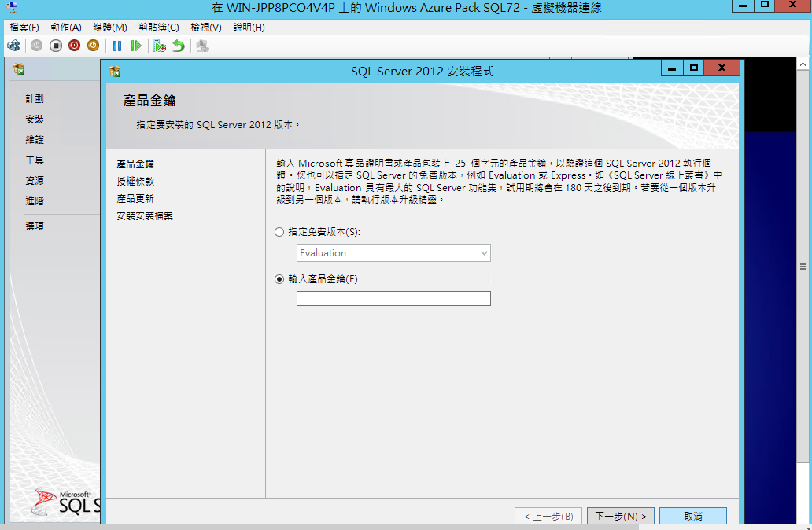Minimize the SQL Server 2012 setup window
This screenshot has width=812, height=530.
[x=672, y=68]
